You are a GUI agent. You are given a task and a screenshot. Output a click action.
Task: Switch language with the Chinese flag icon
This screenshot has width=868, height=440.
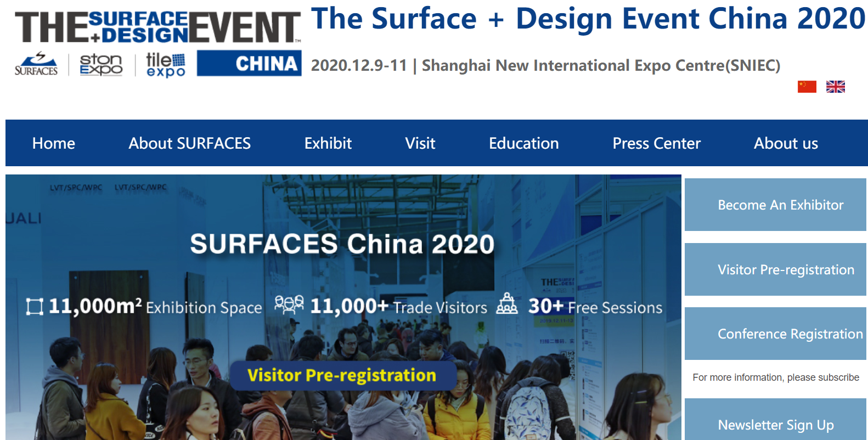pyautogui.click(x=807, y=87)
